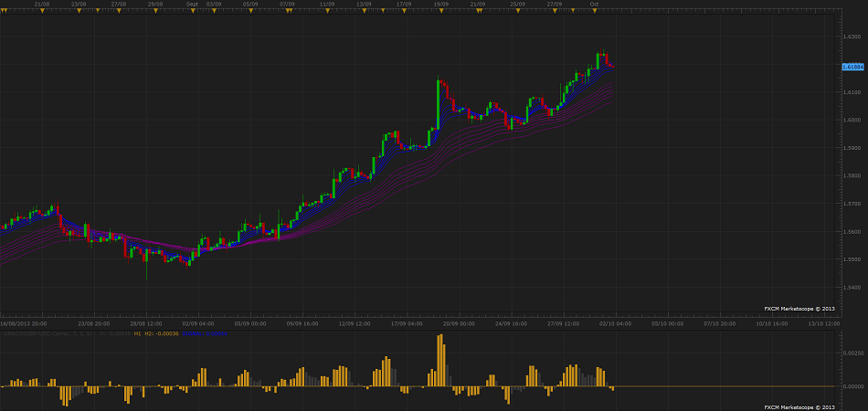Select the triangle marker under 25/09
The width and height of the screenshot is (868, 411).
tap(517, 11)
